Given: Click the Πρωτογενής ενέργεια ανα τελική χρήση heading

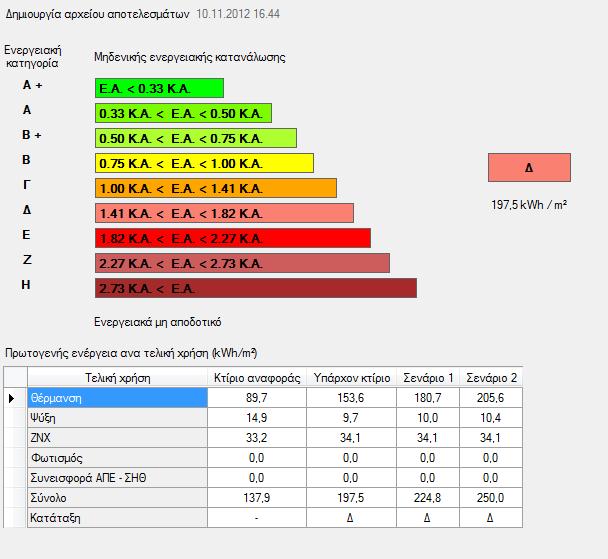Looking at the screenshot, I should (131, 353).
